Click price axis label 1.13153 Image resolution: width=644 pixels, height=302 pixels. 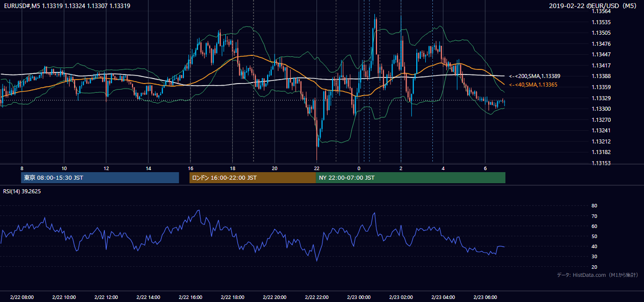click(602, 163)
